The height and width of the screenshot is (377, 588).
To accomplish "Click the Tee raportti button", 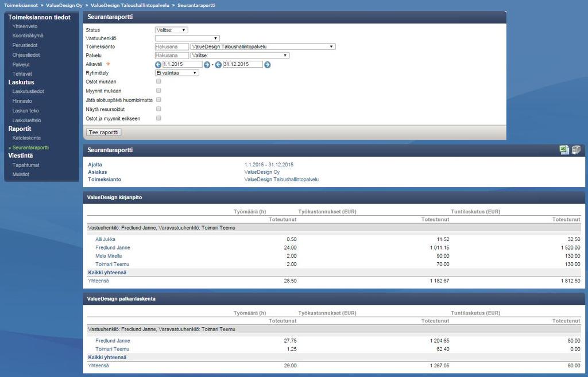I will [x=104, y=133].
